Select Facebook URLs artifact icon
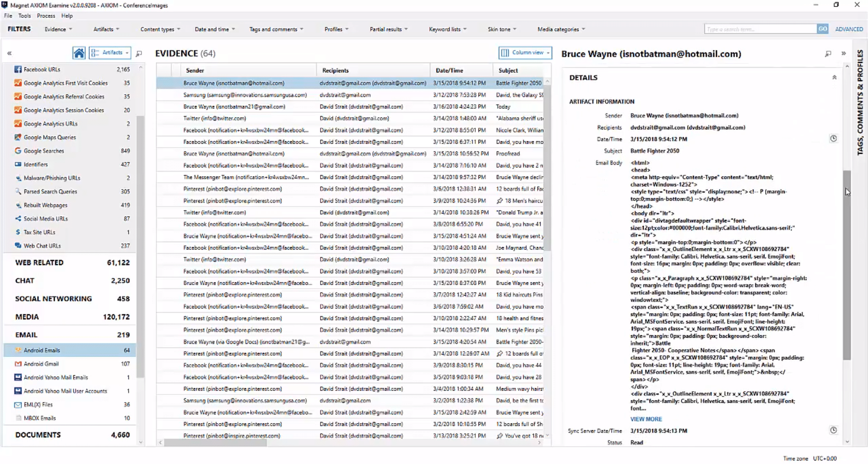Screen dimensions: 868x464 pos(18,69)
